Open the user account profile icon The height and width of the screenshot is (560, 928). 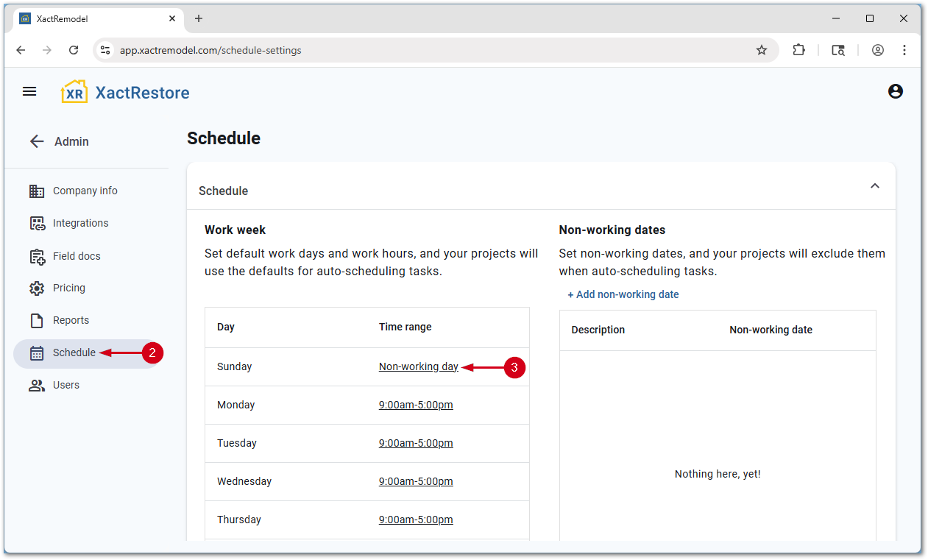(895, 91)
